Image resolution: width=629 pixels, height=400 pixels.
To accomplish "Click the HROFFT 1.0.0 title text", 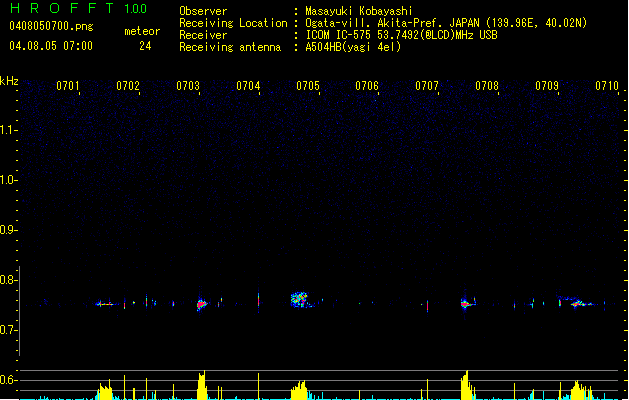I will coord(79,8).
